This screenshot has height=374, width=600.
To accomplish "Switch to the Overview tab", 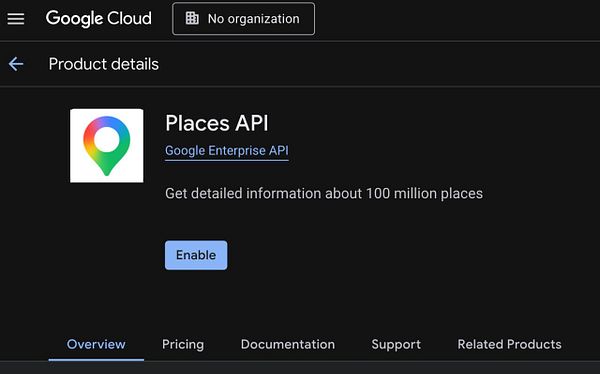I will pyautogui.click(x=96, y=345).
